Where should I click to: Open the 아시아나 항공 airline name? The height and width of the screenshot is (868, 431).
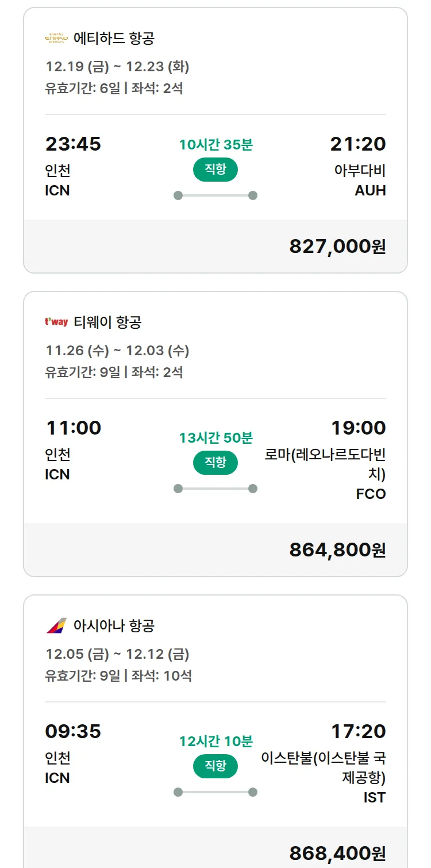point(114,625)
